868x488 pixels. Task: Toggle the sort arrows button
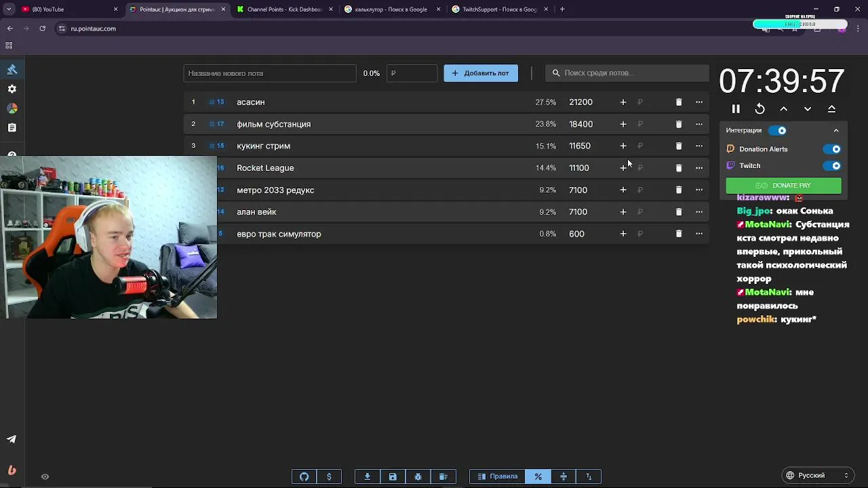589,476
